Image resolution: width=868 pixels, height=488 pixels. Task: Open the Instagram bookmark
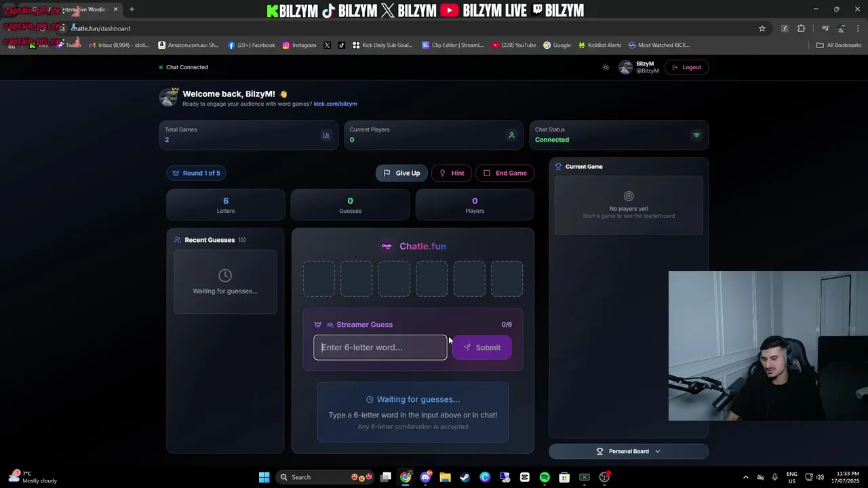tap(300, 45)
